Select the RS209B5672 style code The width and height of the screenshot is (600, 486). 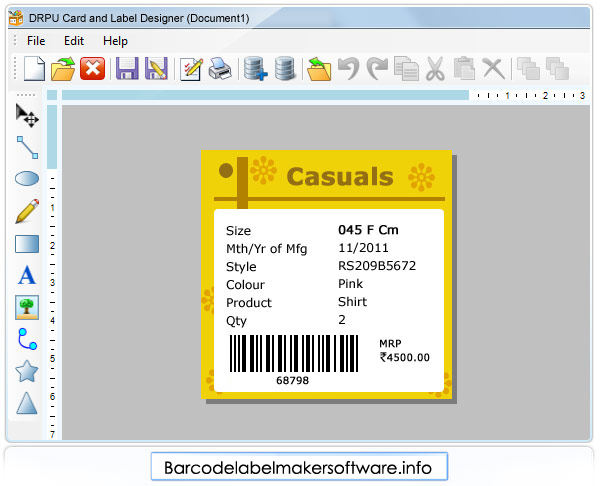[377, 266]
